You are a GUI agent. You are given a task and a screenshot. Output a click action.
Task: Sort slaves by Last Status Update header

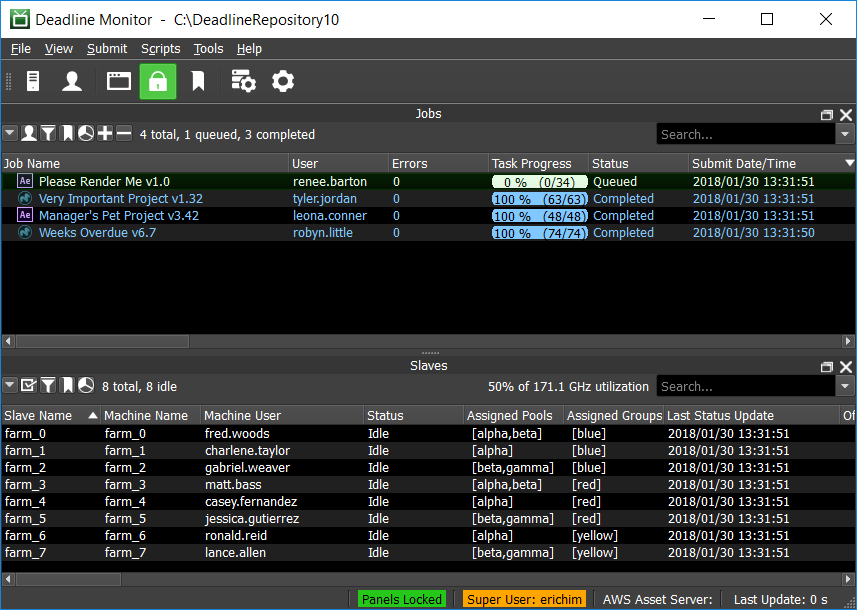(752, 415)
